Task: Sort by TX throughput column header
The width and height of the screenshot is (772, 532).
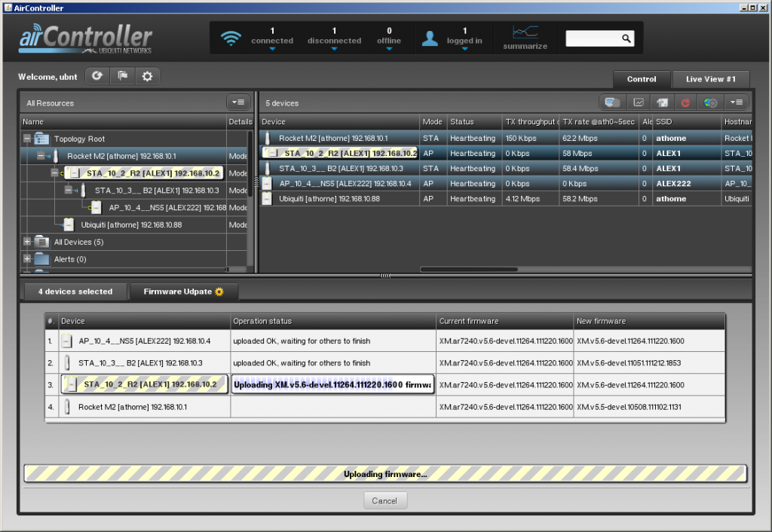Action: pos(530,121)
